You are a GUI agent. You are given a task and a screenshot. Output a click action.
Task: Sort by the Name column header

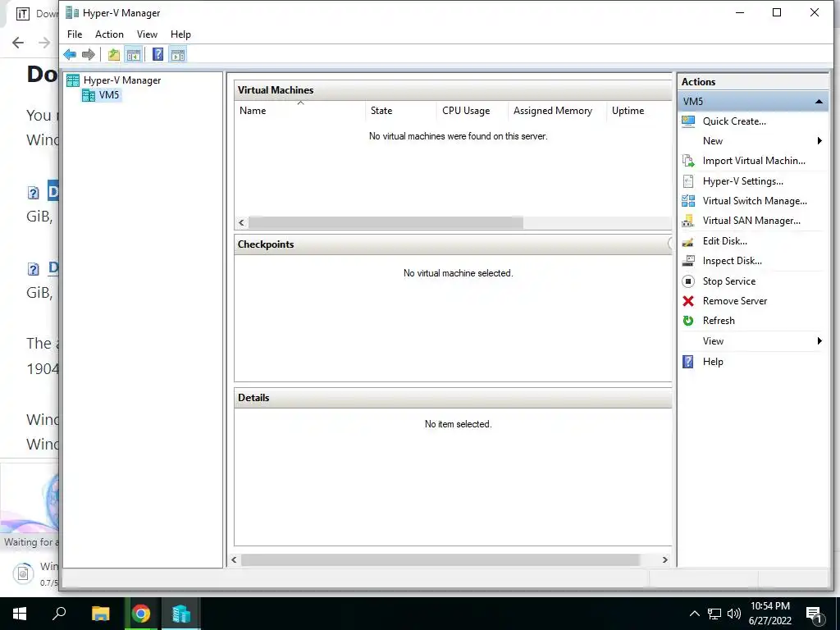coord(300,111)
